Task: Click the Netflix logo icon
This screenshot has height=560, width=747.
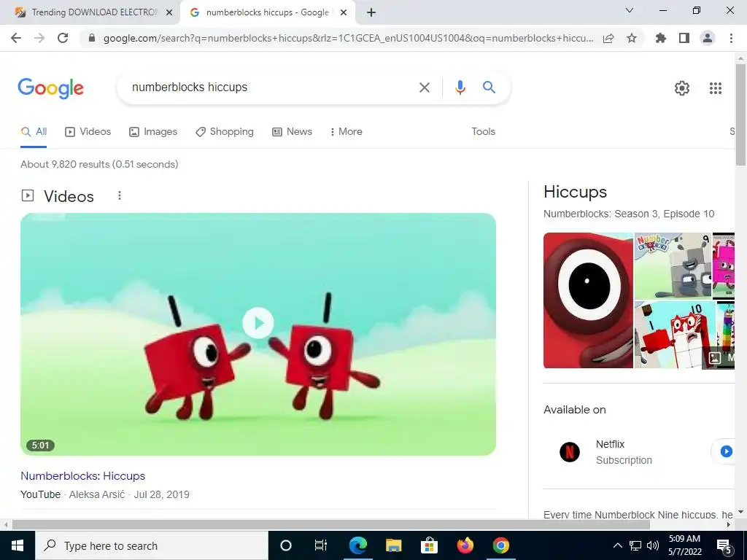Action: [569, 452]
